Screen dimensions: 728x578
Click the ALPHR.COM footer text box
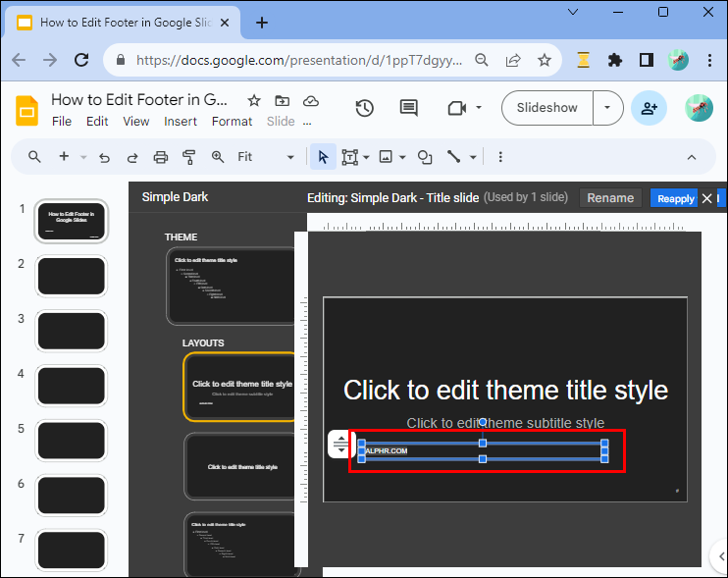pos(483,450)
